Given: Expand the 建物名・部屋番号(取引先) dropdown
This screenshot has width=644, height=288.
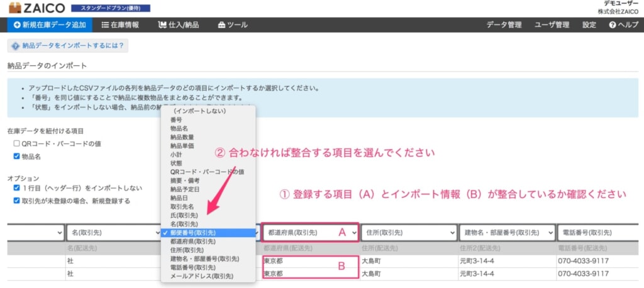Looking at the screenshot, I should (x=507, y=233).
